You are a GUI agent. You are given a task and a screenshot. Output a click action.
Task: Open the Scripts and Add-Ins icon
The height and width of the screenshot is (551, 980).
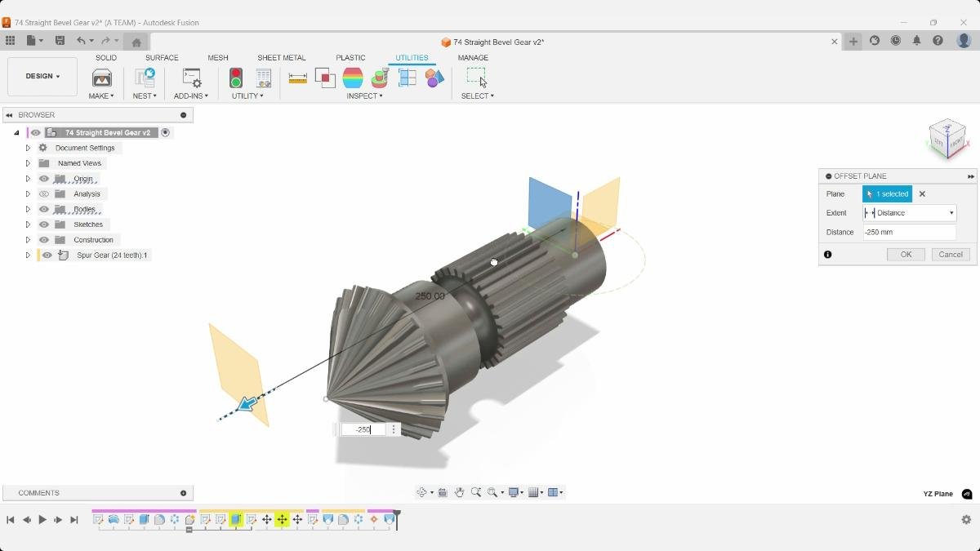coord(191,78)
